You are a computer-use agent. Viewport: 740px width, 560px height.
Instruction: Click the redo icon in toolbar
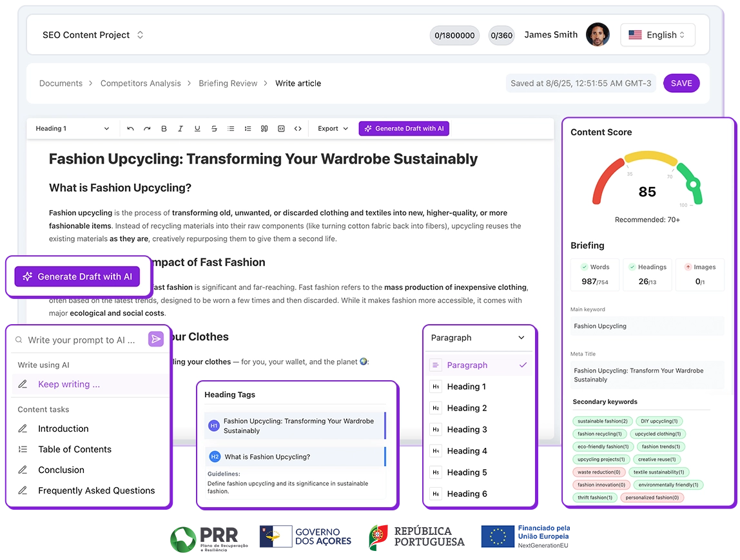pyautogui.click(x=147, y=129)
